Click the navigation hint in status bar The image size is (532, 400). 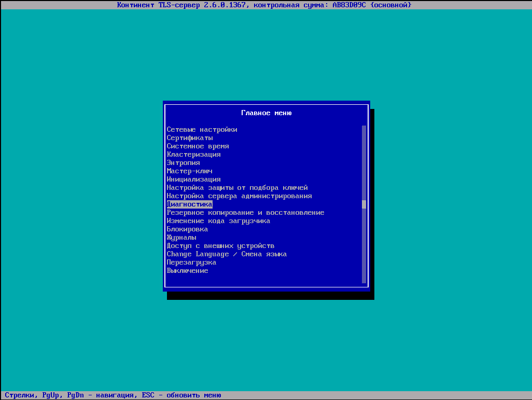pyautogui.click(x=113, y=395)
